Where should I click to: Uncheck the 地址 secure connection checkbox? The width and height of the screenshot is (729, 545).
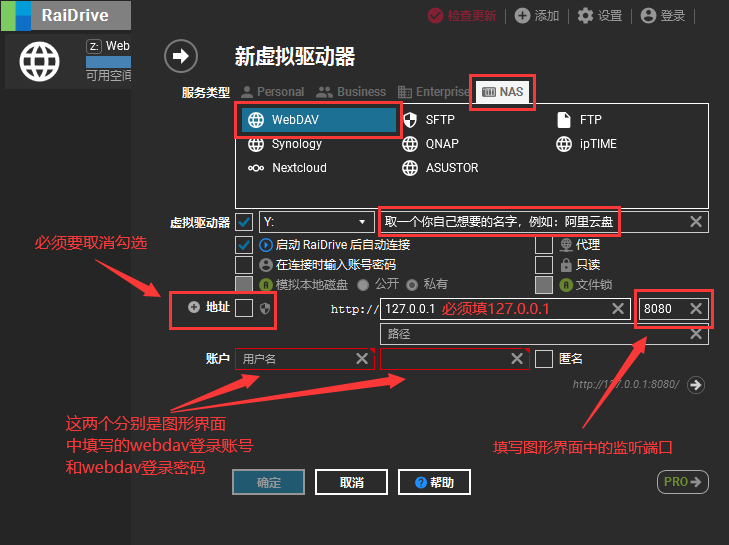244,308
